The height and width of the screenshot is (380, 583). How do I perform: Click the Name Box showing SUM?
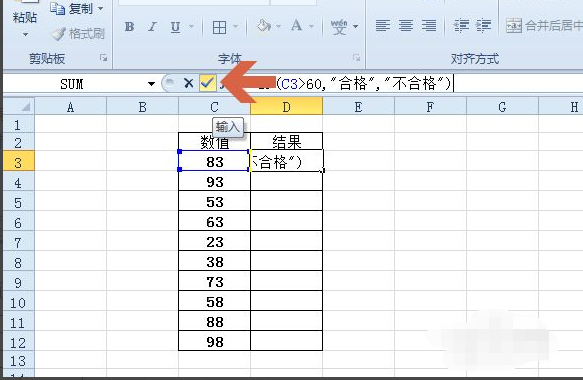coord(72,84)
